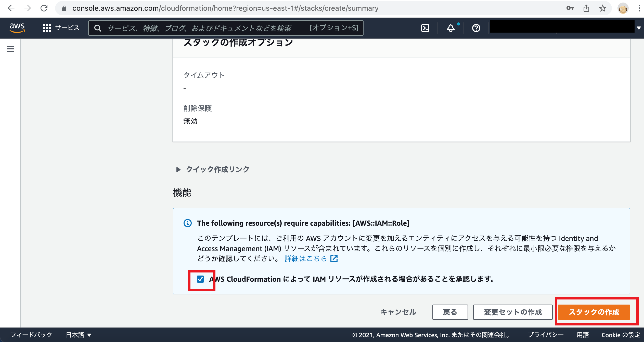
Task: Toggle the IAM resources acknowledgment checkbox
Action: point(200,279)
